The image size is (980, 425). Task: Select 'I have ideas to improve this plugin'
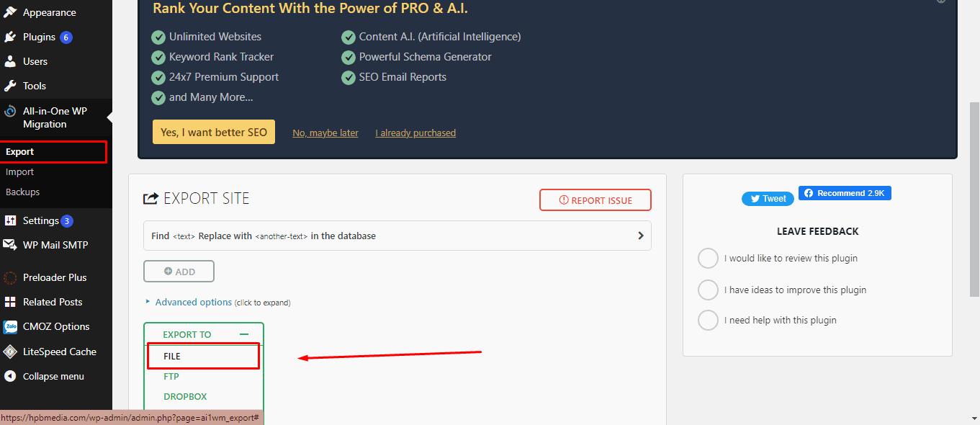click(x=708, y=290)
